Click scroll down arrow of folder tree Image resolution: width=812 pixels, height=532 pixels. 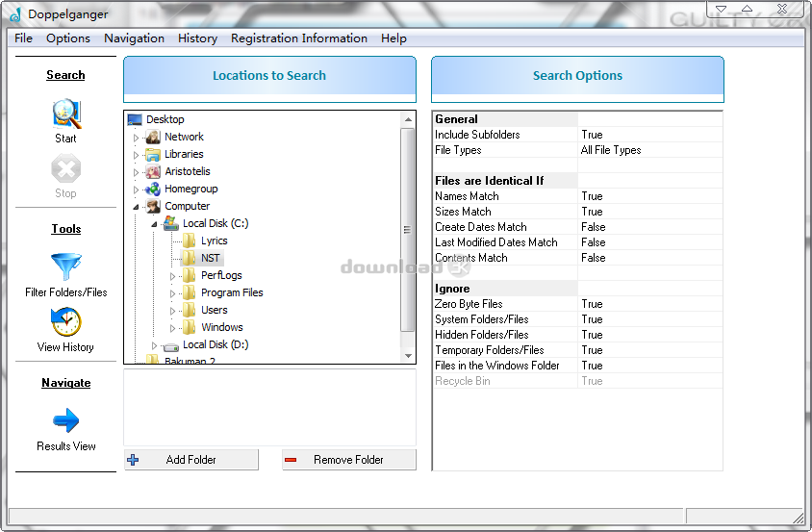pos(408,356)
